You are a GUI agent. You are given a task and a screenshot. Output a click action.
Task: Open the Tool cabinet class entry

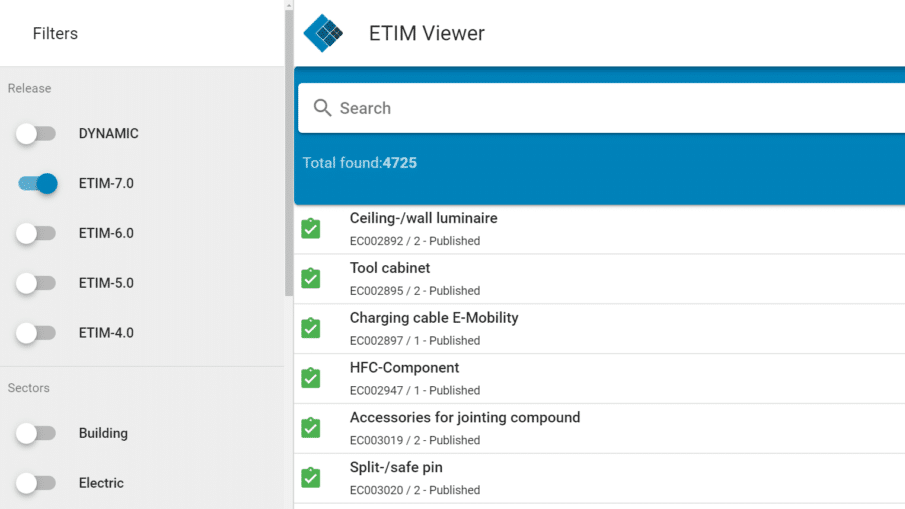point(599,279)
